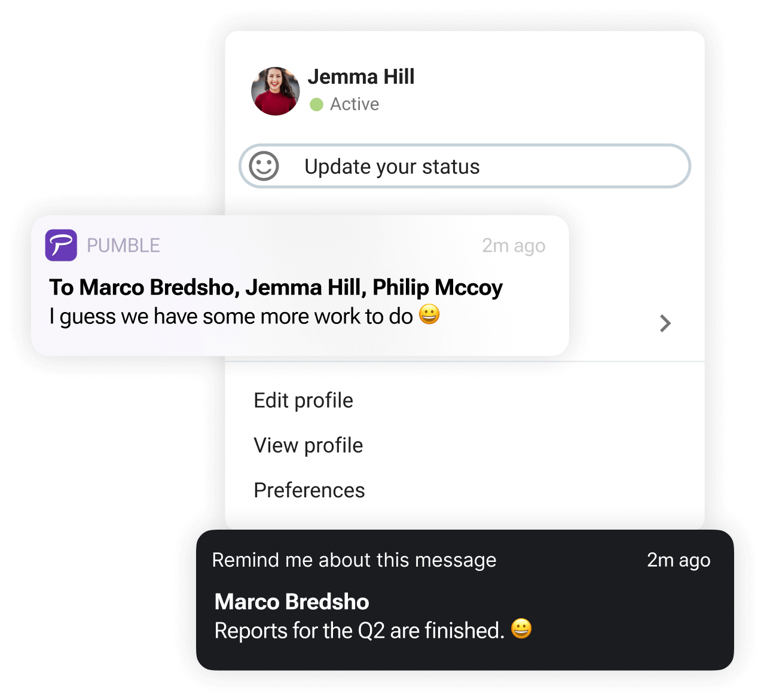The width and height of the screenshot is (764, 700).
Task: Open notification addressed to Marco Bredsho, Jemma Hill
Action: [x=276, y=288]
